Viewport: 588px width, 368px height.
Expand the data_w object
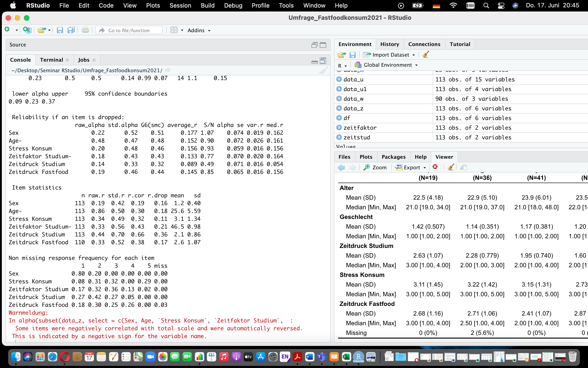coord(339,99)
